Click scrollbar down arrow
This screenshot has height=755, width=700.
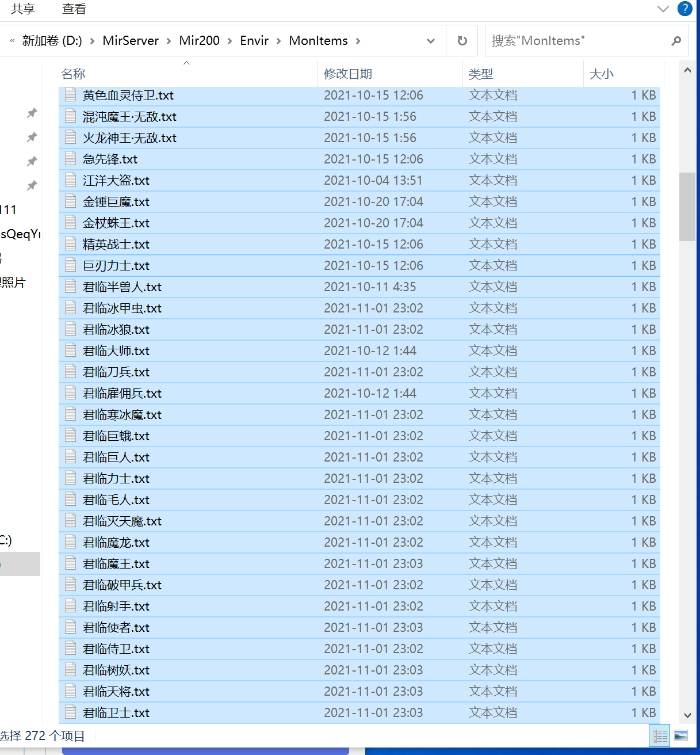point(687,715)
